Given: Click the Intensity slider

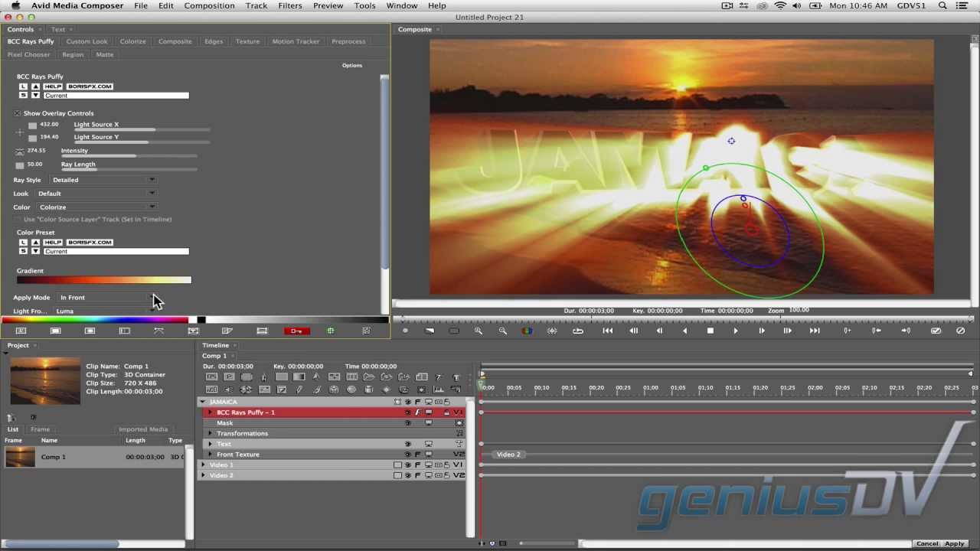Looking at the screenshot, I should [129, 156].
